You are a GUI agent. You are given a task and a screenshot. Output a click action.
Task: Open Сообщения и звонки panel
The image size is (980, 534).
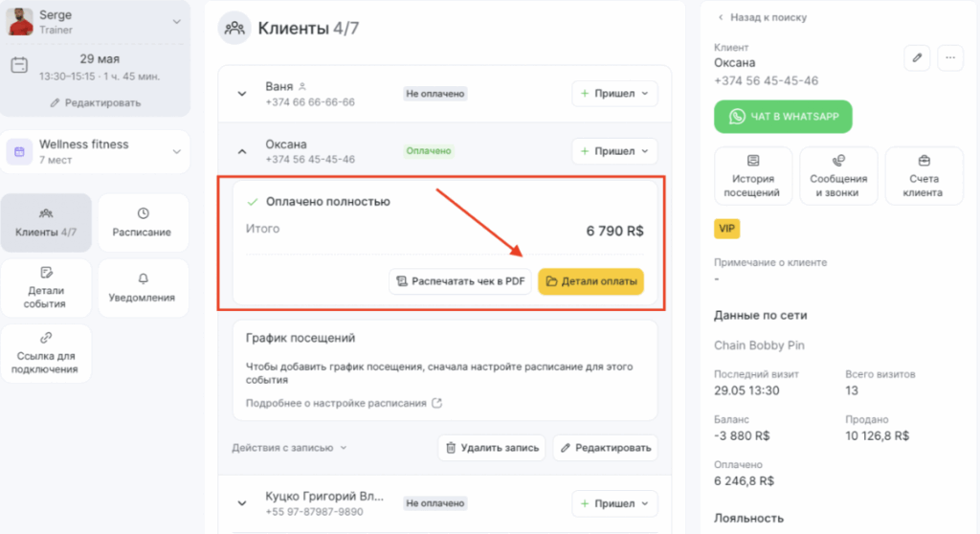pyautogui.click(x=838, y=176)
